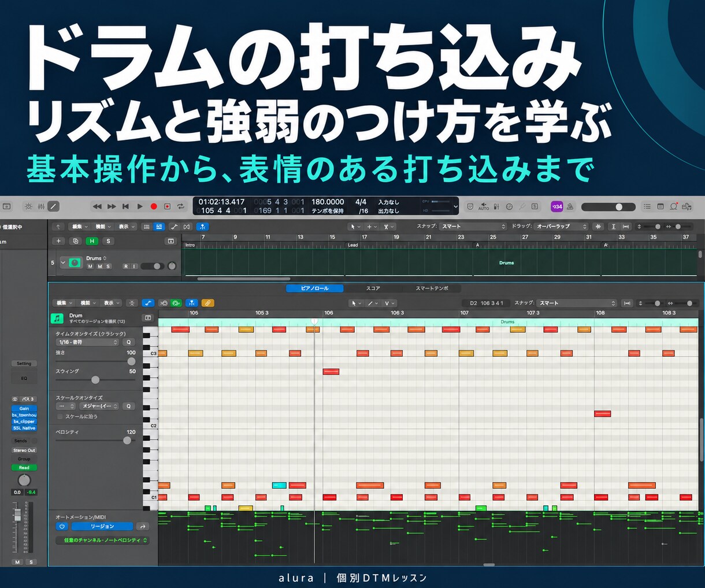This screenshot has width=705, height=588.
Task: Open the tracks area 機能 menu
Action: click(x=102, y=227)
